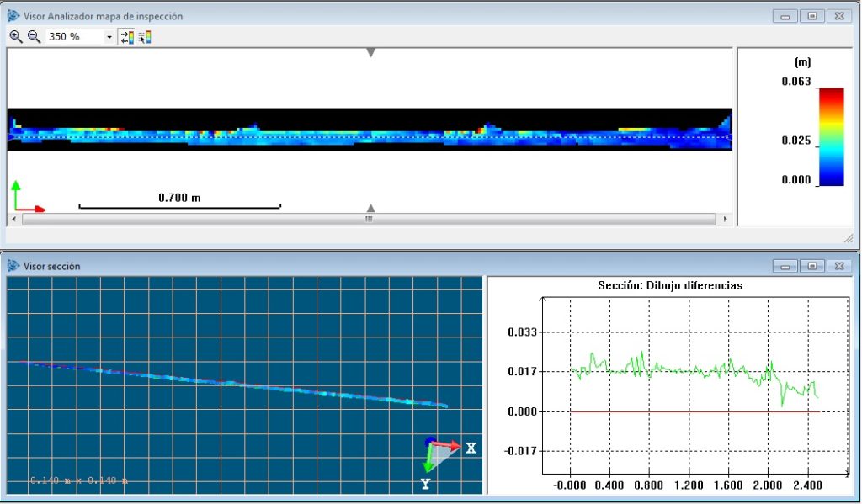
Task: Maximize the Visor sección window
Action: [812, 266]
